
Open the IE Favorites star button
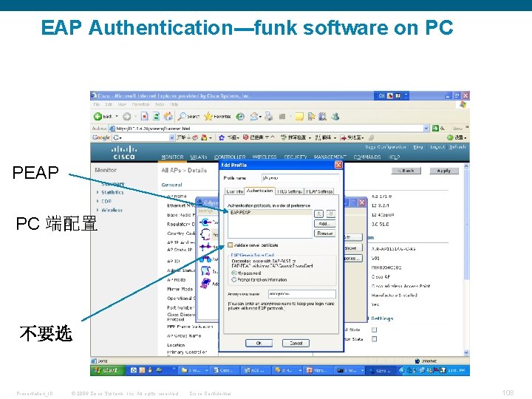click(x=217, y=117)
